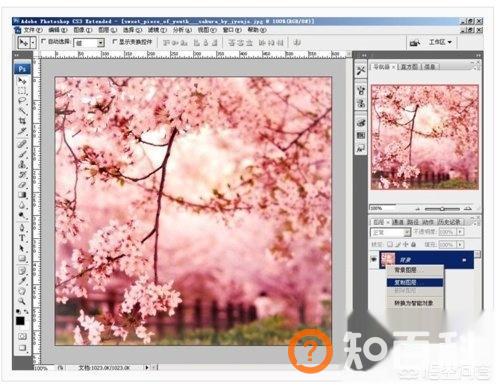Select the Notes tool
The image size is (500, 389).
[x=22, y=270]
